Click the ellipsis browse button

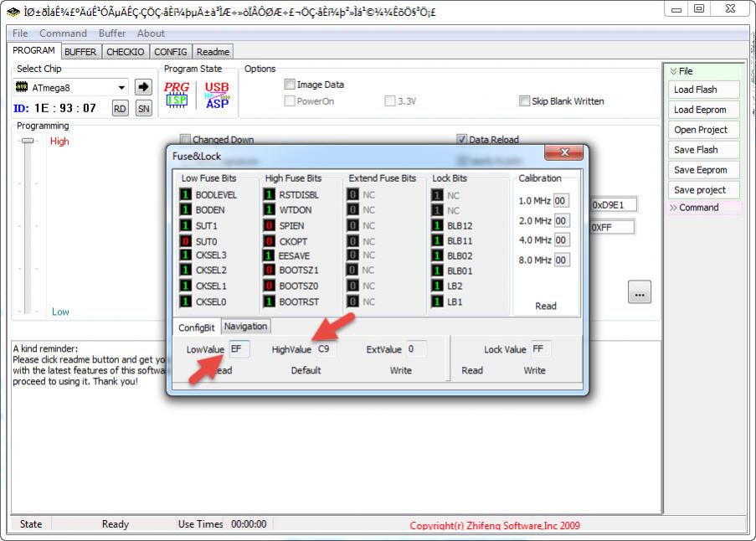(x=640, y=294)
